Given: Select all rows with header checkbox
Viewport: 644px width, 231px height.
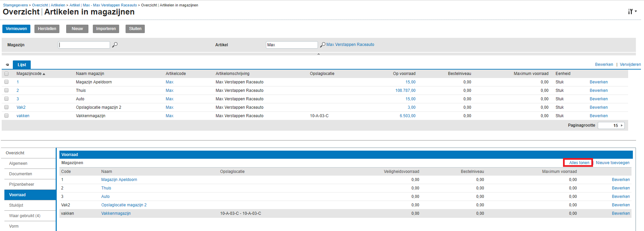Looking at the screenshot, I should point(6,74).
